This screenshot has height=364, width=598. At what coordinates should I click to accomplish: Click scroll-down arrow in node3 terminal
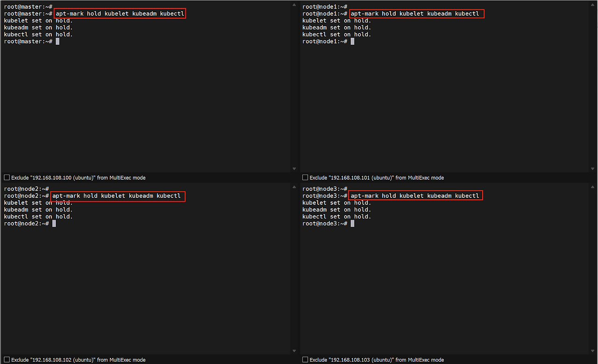click(593, 351)
